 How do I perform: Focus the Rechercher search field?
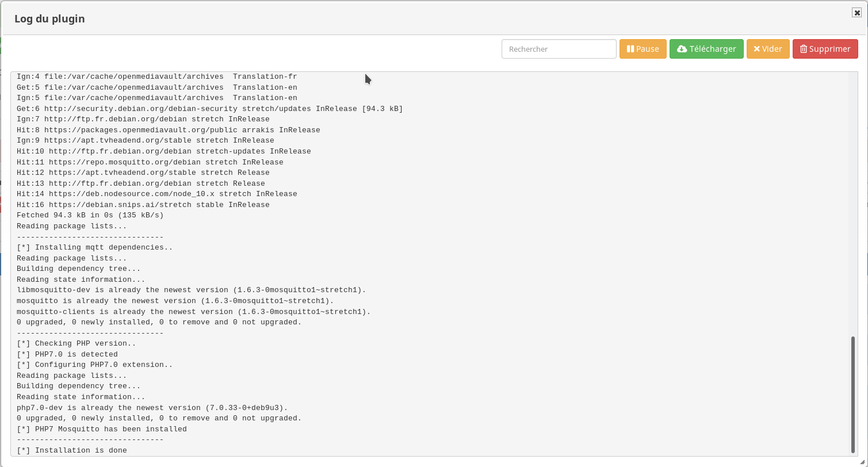pos(559,49)
